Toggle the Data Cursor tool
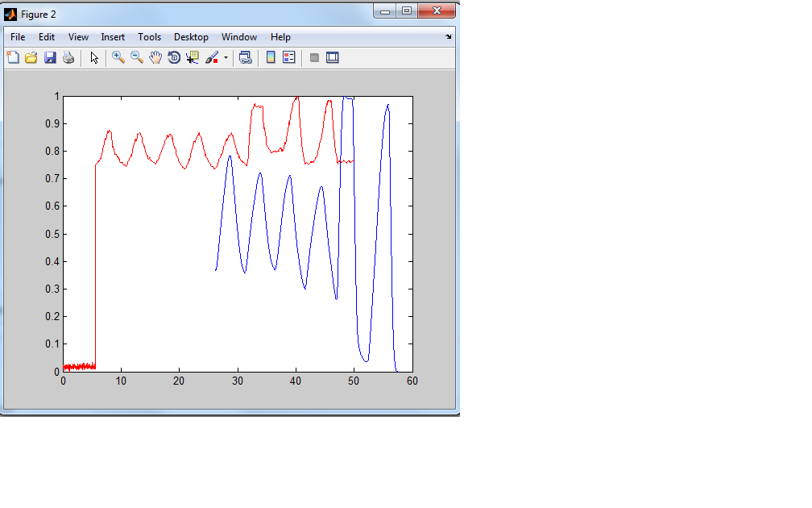The width and height of the screenshot is (812, 508). coord(193,57)
